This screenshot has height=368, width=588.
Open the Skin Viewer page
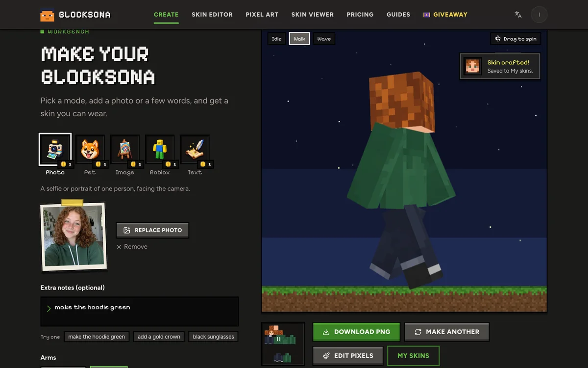(x=313, y=15)
